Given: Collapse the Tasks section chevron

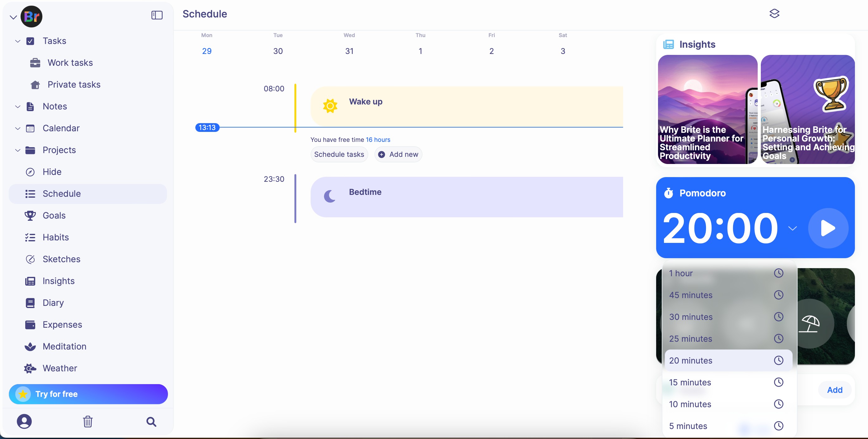Looking at the screenshot, I should 17,41.
